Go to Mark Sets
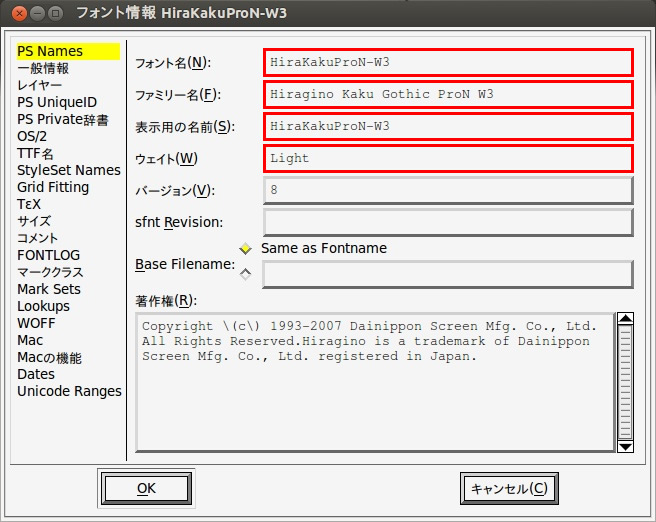 49,289
